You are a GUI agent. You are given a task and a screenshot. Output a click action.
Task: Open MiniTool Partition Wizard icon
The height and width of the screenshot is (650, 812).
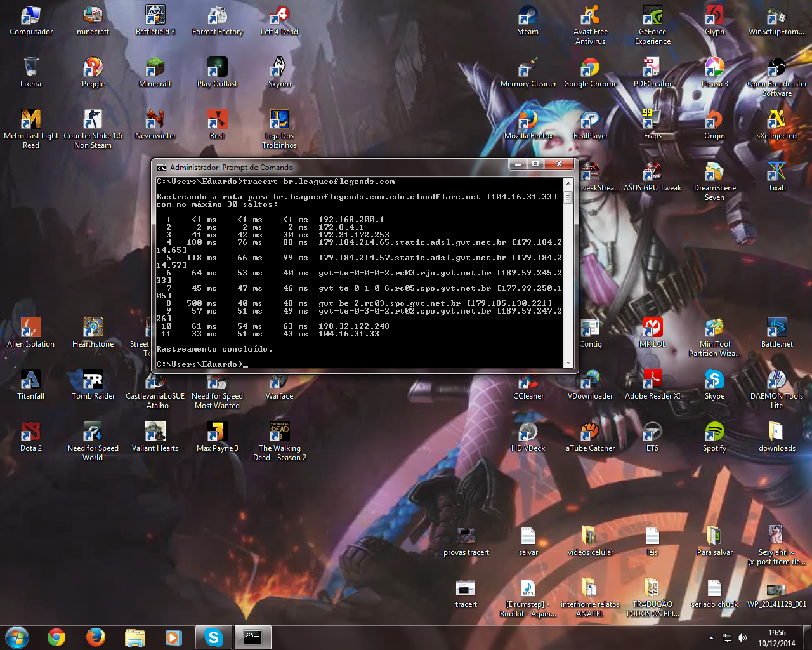715,338
